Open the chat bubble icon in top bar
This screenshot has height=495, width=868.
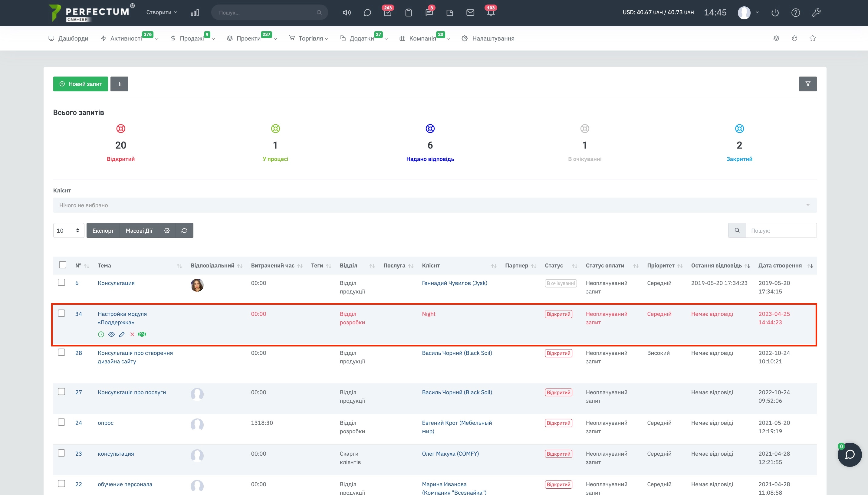pyautogui.click(x=367, y=13)
